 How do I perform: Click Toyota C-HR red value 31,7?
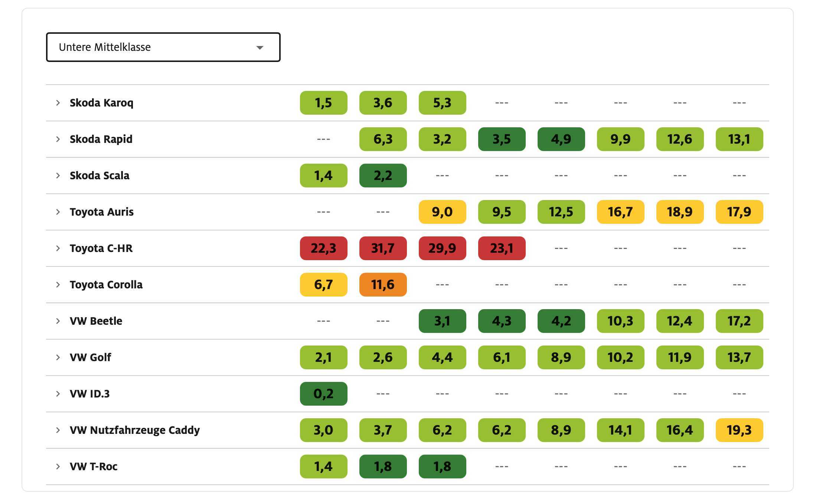[x=383, y=248]
